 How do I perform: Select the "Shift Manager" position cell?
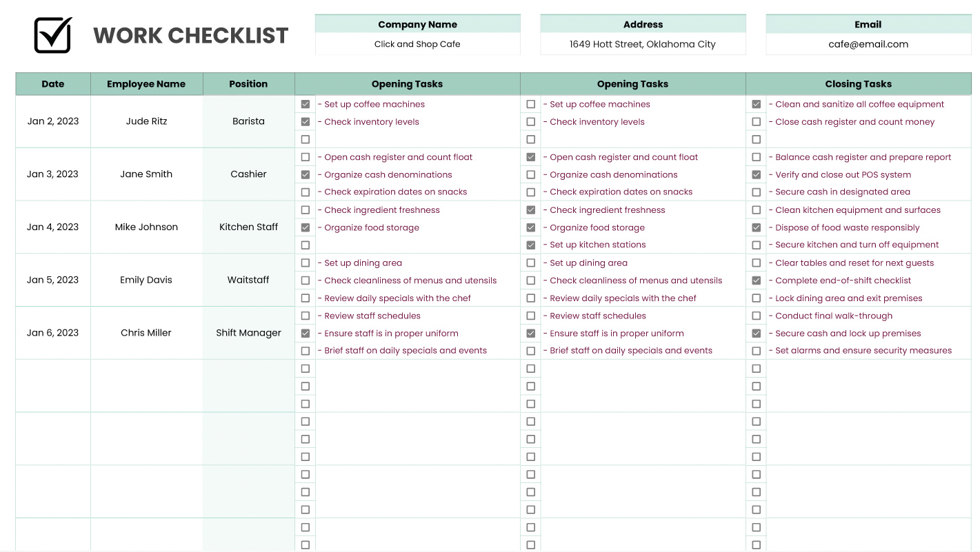(248, 333)
